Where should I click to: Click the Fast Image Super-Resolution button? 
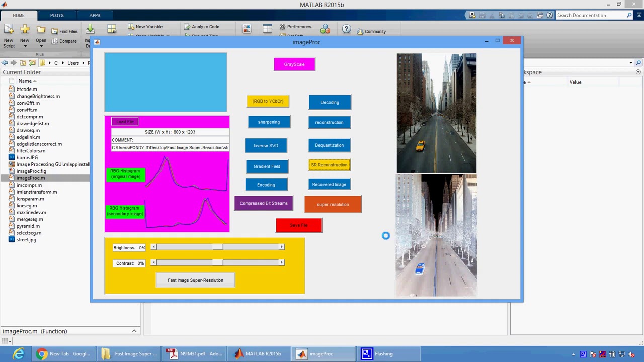click(195, 280)
